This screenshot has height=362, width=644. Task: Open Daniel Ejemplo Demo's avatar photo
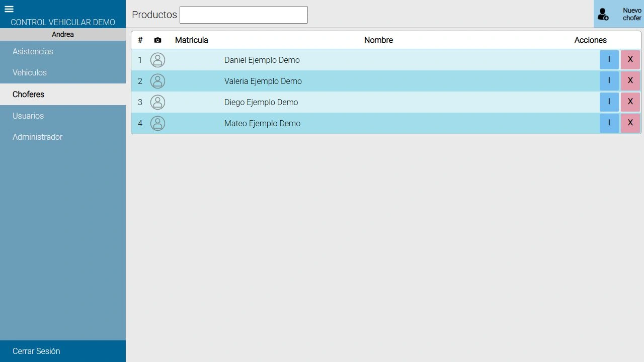point(157,60)
